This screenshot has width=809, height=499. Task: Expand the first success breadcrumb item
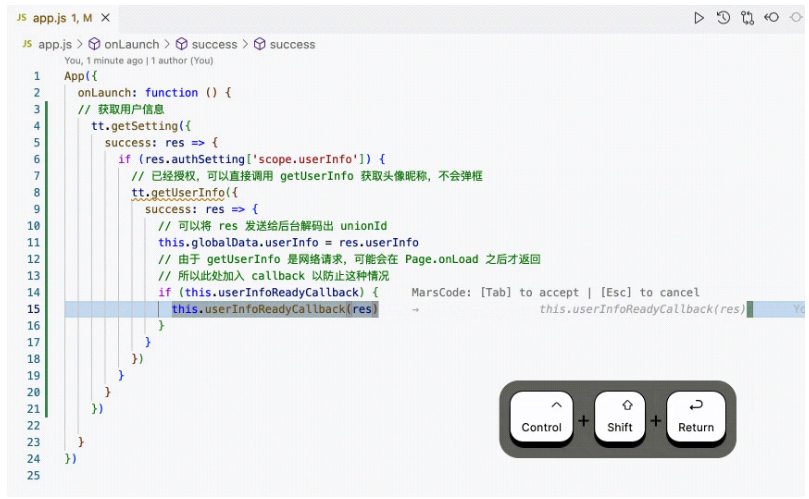click(214, 44)
